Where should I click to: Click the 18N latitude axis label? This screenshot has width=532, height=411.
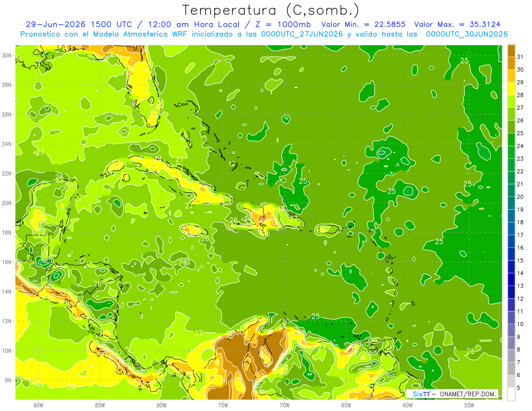(8, 232)
